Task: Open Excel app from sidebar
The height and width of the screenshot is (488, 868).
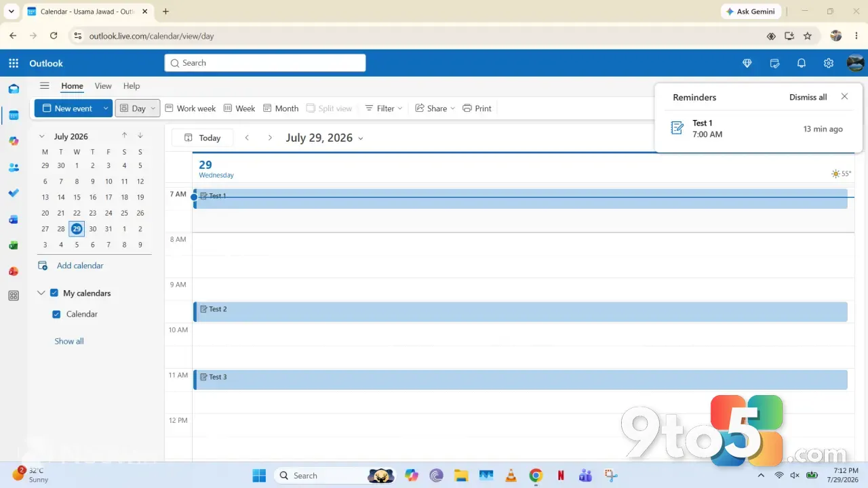Action: click(14, 245)
